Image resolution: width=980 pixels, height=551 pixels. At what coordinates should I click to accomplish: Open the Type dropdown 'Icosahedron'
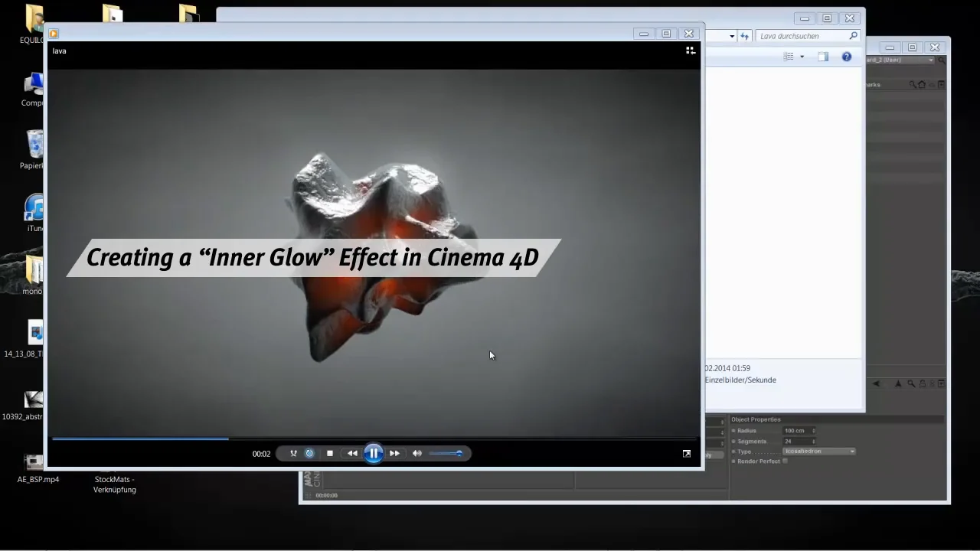[819, 452]
